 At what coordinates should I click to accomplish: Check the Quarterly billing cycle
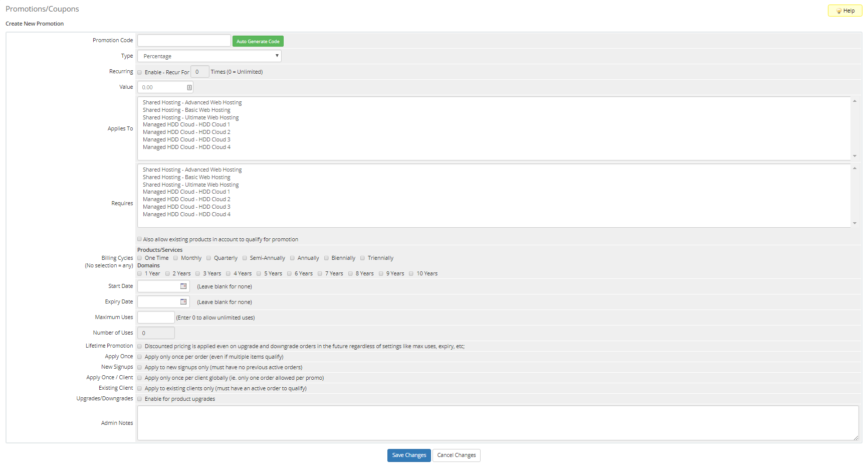click(x=209, y=258)
